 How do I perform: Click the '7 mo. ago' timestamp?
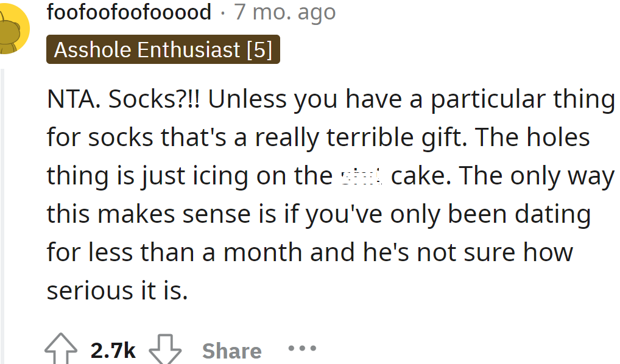(x=284, y=12)
